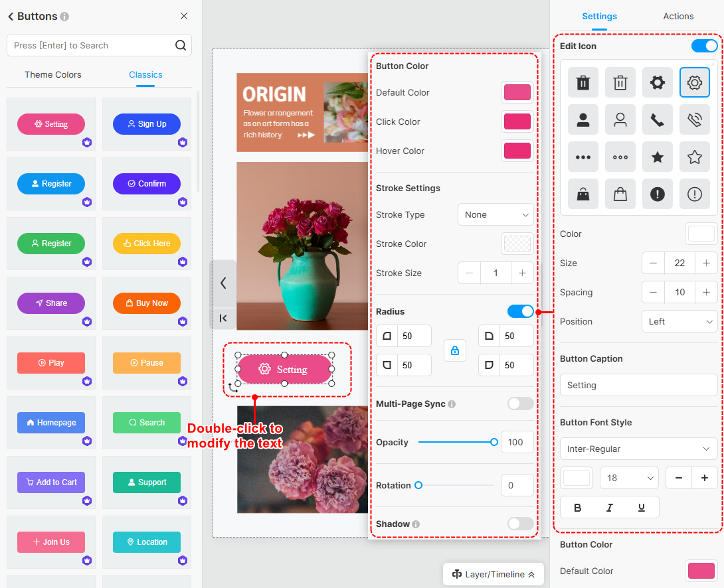
Task: Choose the Location button preset
Action: click(x=147, y=542)
